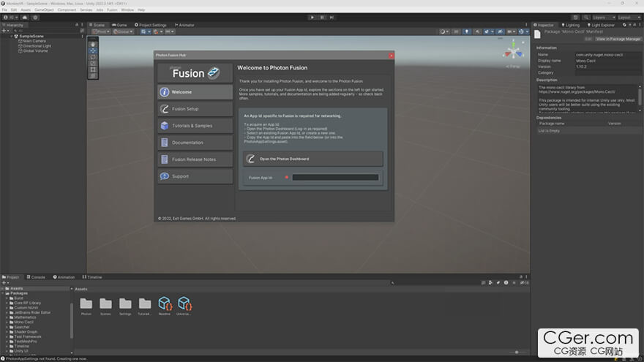Toggle 2D view mode

[457, 31]
